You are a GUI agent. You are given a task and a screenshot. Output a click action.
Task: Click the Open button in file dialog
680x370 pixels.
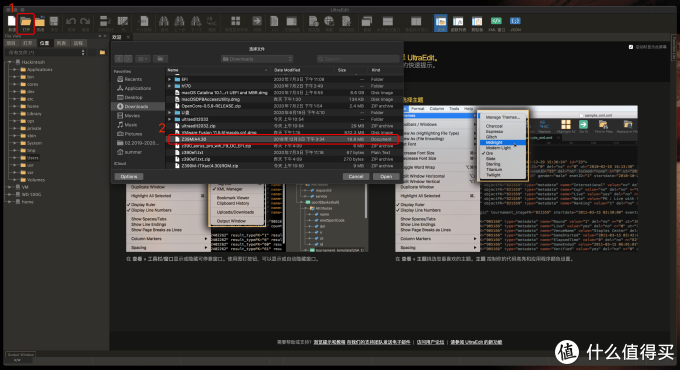point(386,177)
